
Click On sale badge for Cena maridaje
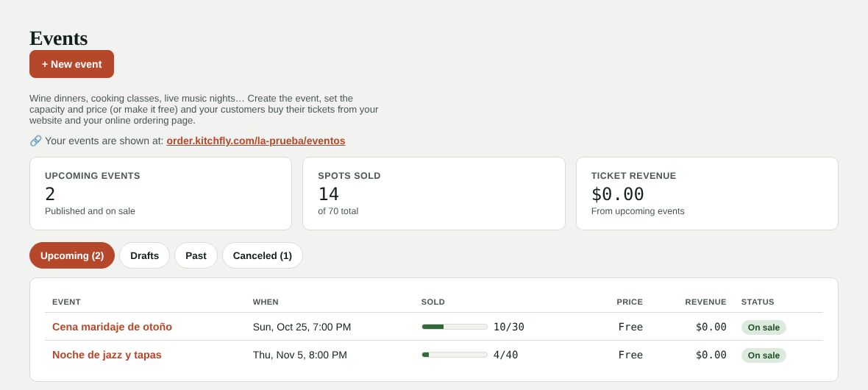(764, 327)
